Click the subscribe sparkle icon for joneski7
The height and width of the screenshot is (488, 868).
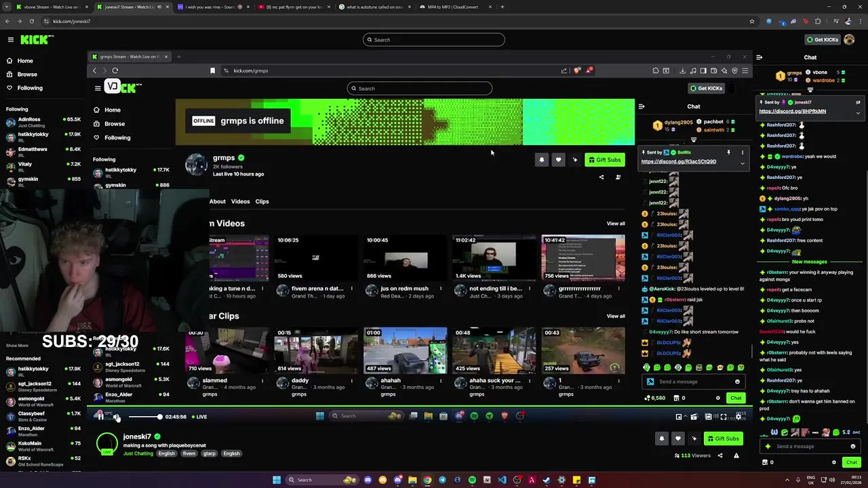(694, 439)
